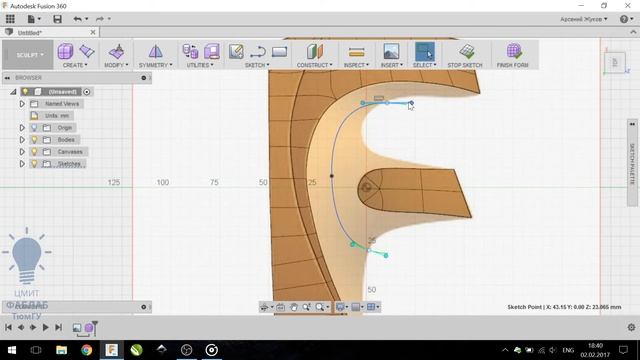Expand the Sketches folder
Viewport: 640px width, 360px height.
(22, 164)
